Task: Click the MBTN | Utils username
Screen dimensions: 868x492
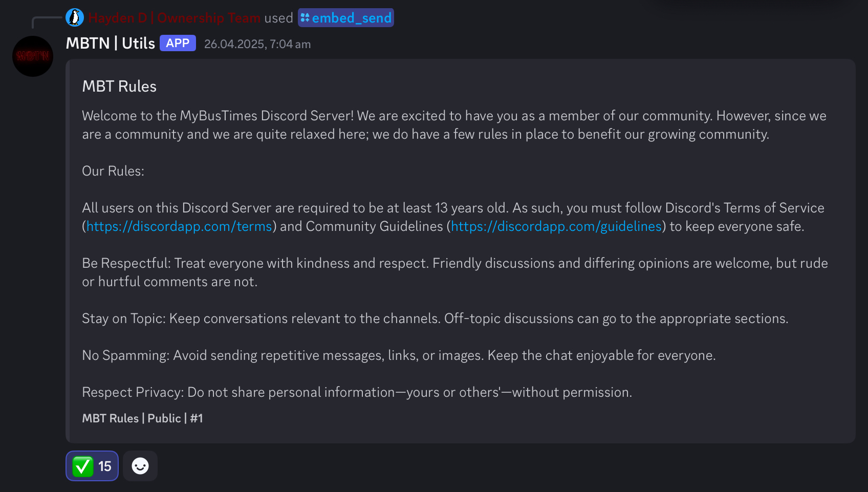Action: (x=111, y=44)
